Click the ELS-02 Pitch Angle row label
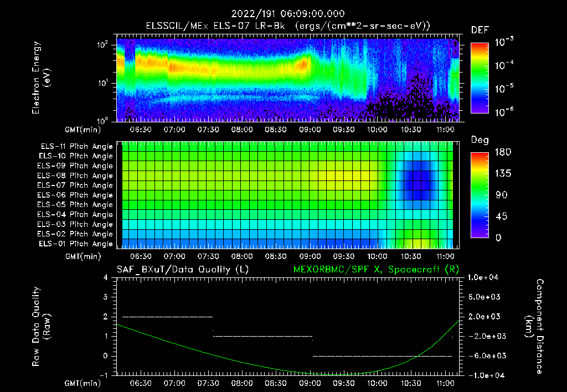 [x=75, y=234]
